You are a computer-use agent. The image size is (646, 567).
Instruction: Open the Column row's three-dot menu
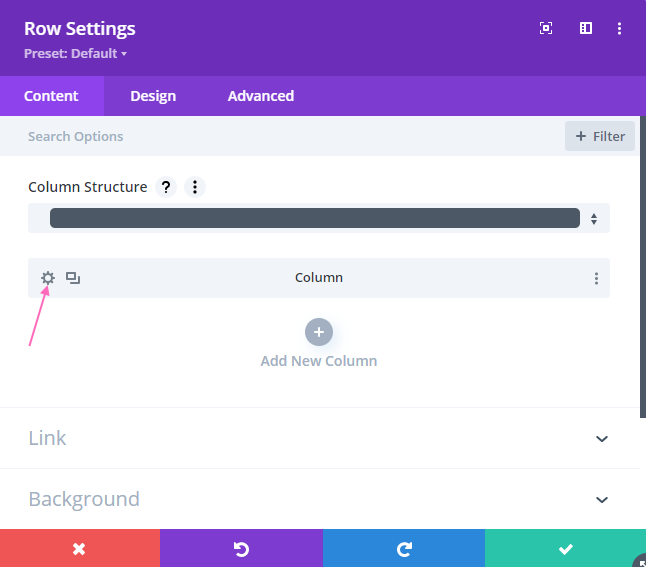click(x=596, y=279)
